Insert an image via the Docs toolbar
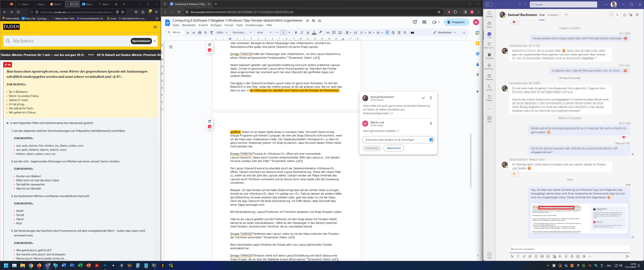This screenshot has width=644, height=270. (x=340, y=33)
